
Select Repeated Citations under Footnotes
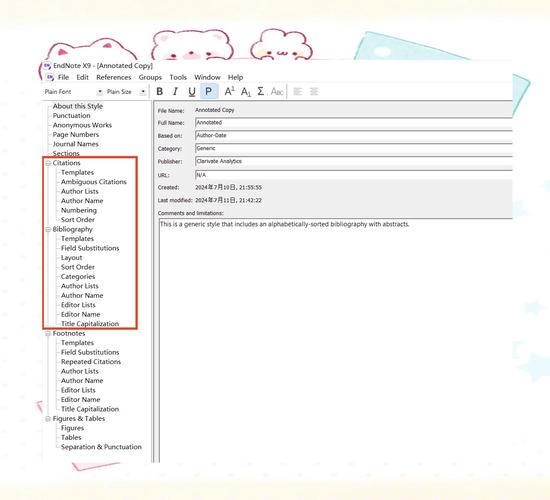pos(91,362)
